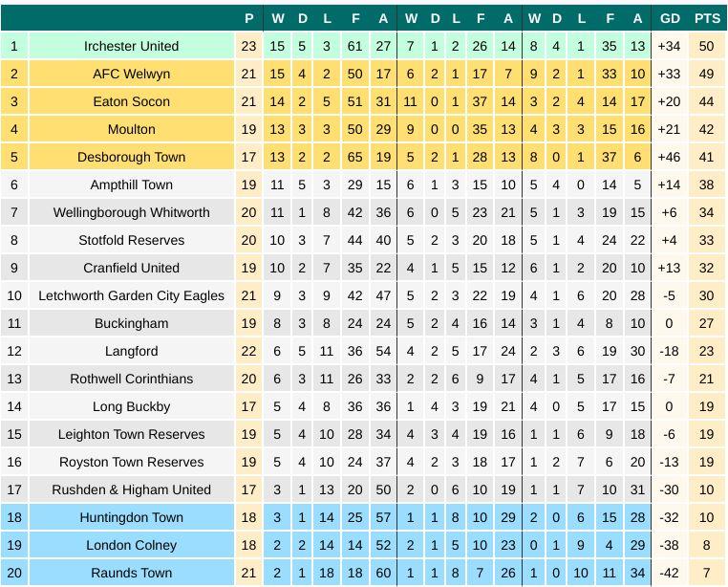728x587 pixels.
Task: Open Rushden & Higham United link
Action: [131, 489]
